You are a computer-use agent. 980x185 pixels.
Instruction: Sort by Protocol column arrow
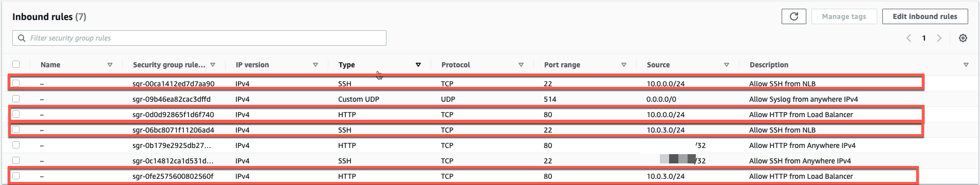pos(521,65)
